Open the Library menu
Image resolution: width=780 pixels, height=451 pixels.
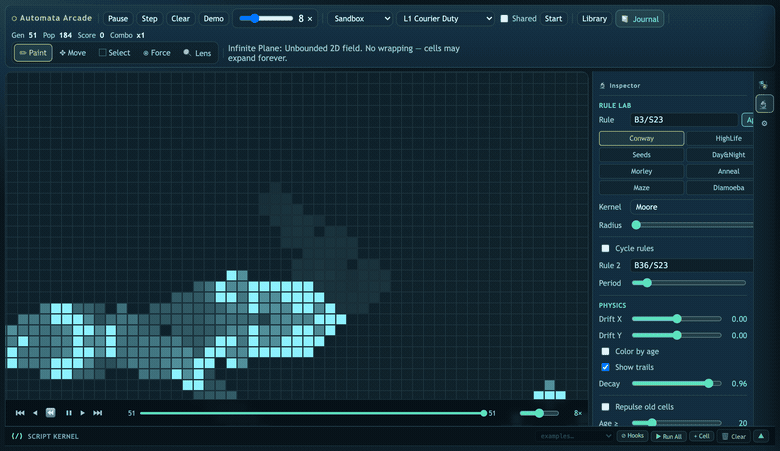tap(594, 18)
